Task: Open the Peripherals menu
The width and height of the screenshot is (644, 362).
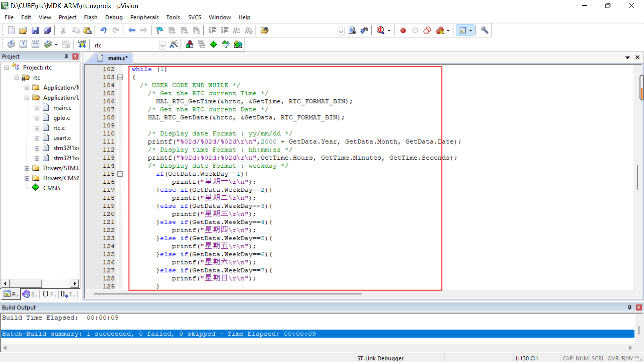Action: click(144, 17)
